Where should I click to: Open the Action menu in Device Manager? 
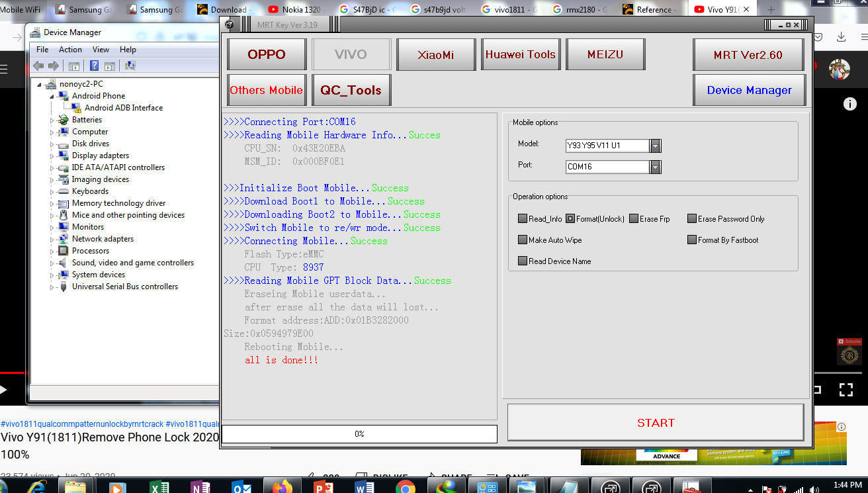click(70, 50)
